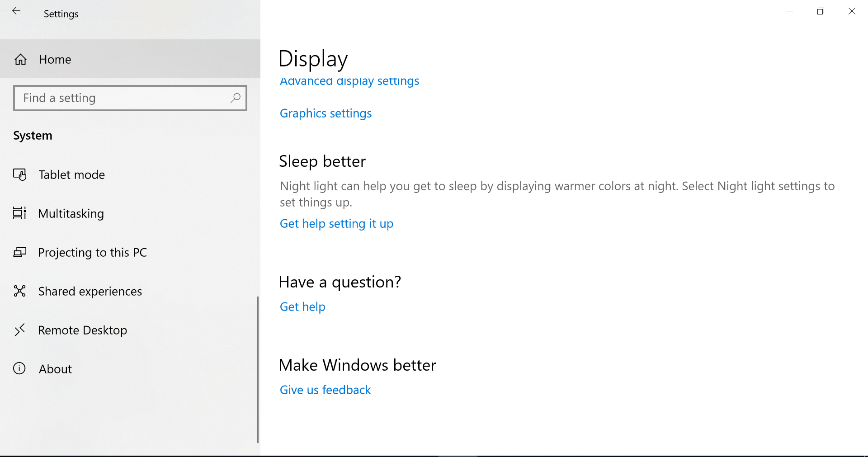The height and width of the screenshot is (457, 868).
Task: Click the Make Windows better heading
Action: tap(357, 365)
